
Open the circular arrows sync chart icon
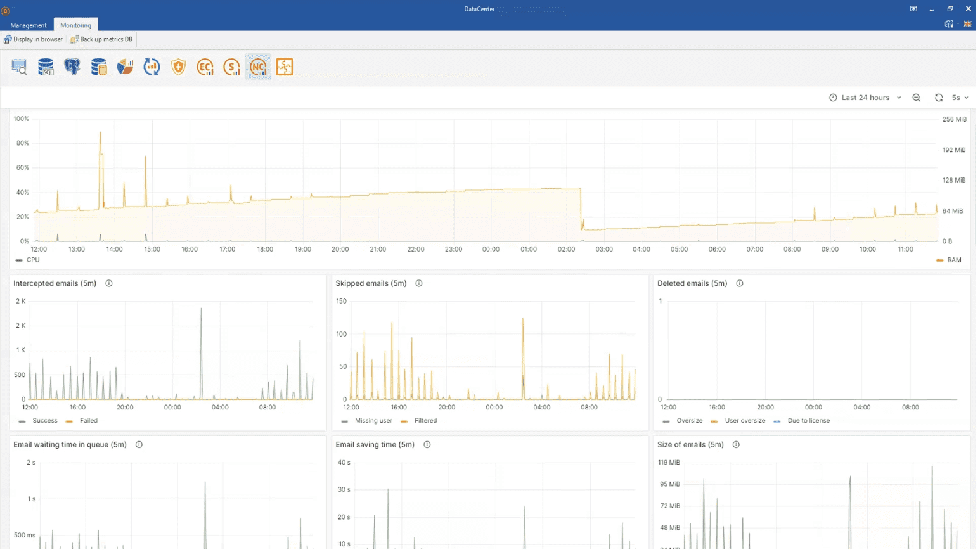point(152,67)
